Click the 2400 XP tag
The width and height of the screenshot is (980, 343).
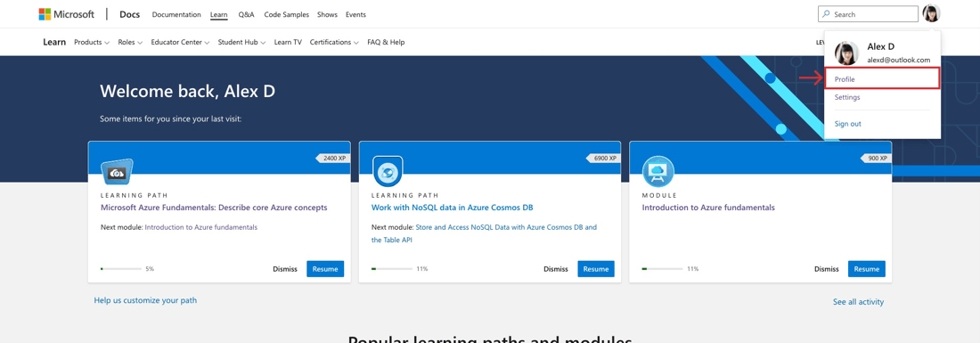332,159
